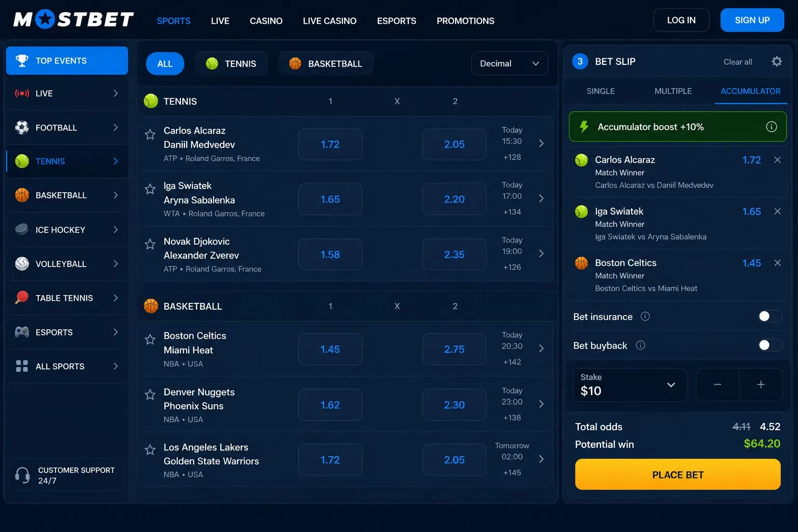The width and height of the screenshot is (798, 532).
Task: Open the Live Casino top menu
Action: pyautogui.click(x=330, y=21)
